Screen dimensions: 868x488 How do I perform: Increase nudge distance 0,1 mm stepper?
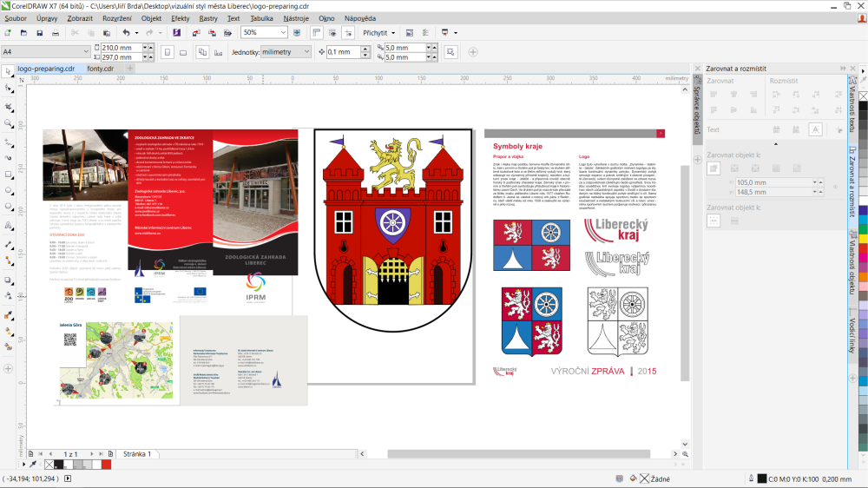point(365,49)
